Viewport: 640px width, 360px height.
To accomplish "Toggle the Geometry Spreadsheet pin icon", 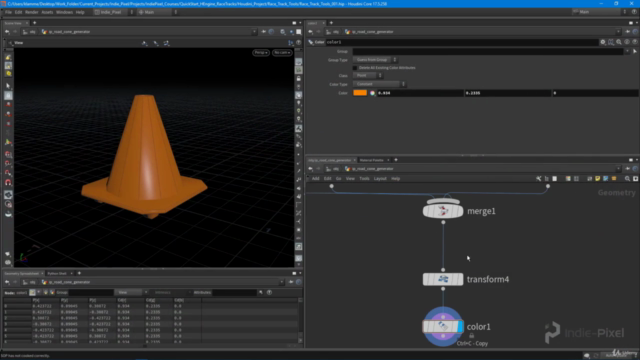I will click(291, 282).
